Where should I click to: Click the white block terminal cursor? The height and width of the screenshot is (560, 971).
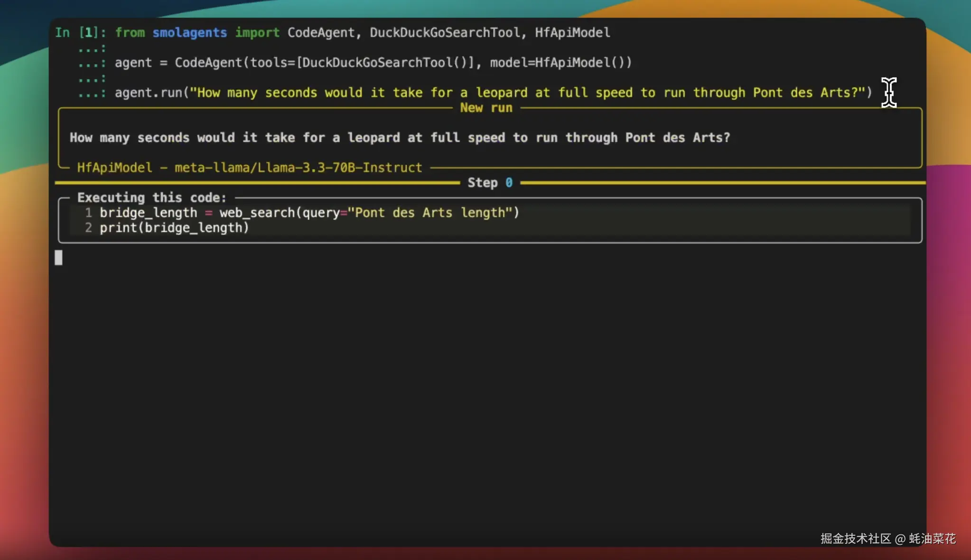[58, 257]
